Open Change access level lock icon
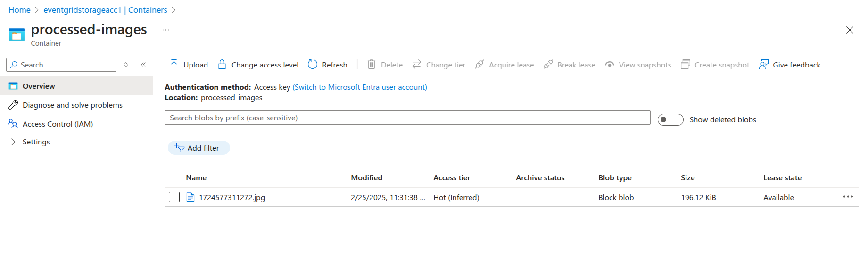The image size is (868, 253). pyautogui.click(x=222, y=65)
